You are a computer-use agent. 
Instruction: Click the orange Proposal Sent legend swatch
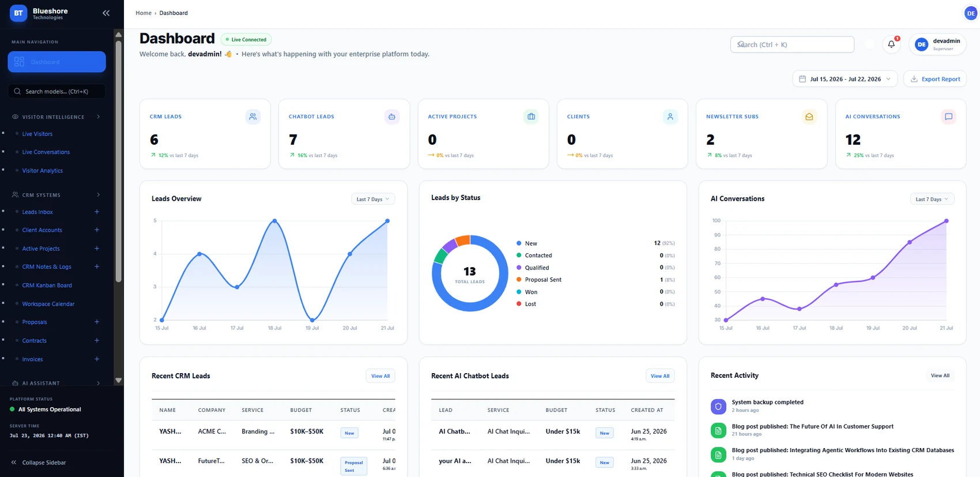pyautogui.click(x=519, y=280)
